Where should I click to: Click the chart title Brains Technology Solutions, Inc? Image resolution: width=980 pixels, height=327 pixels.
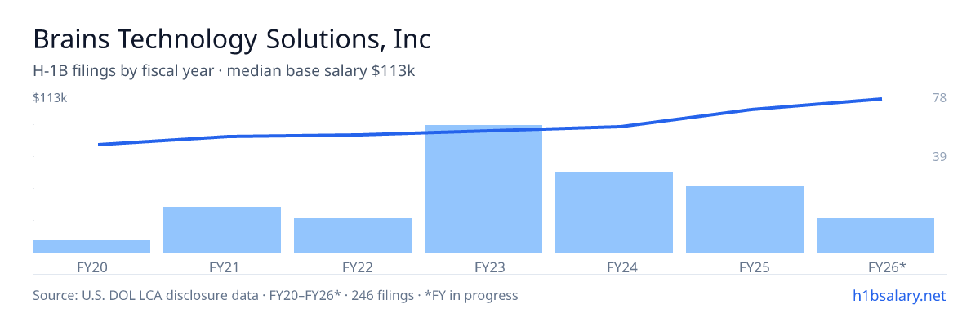coord(232,39)
